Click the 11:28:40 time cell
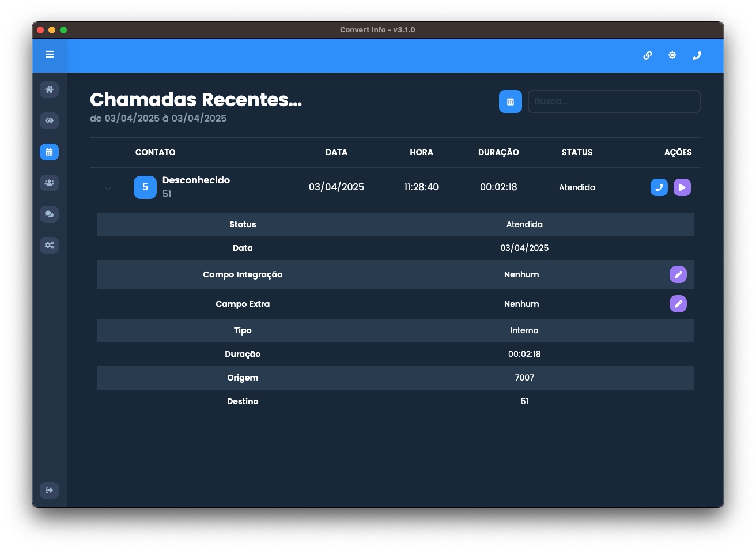The width and height of the screenshot is (756, 550). pos(422,187)
